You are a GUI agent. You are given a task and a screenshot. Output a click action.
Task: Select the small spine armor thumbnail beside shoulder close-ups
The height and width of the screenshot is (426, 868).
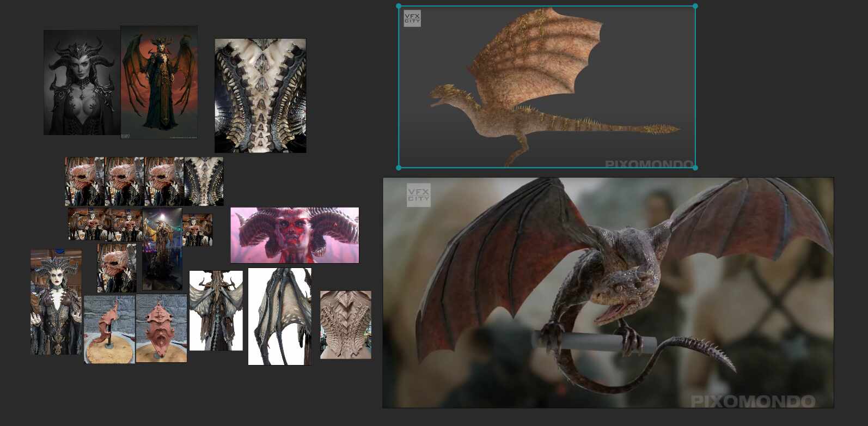tap(204, 181)
